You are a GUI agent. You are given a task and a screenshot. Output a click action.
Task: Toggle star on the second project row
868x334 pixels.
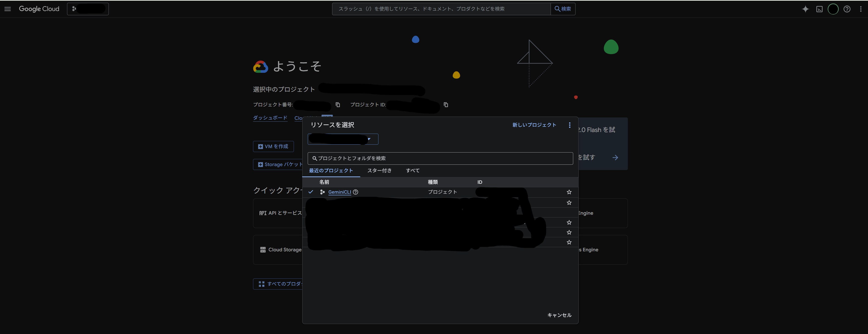point(569,203)
